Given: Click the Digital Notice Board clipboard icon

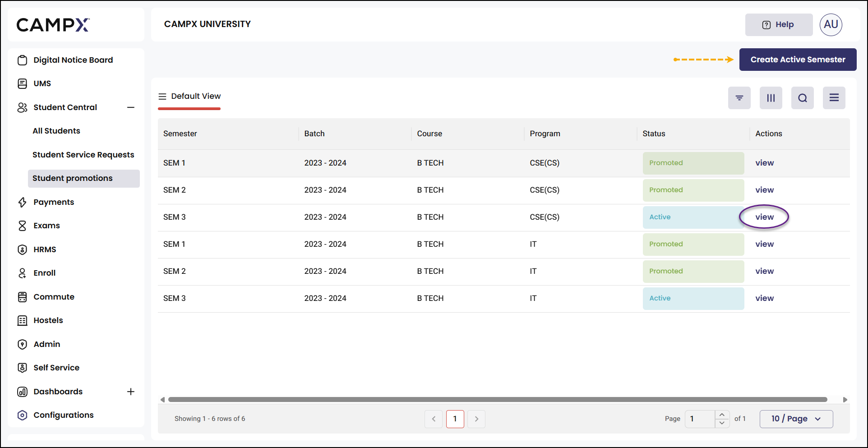Looking at the screenshot, I should pos(22,60).
